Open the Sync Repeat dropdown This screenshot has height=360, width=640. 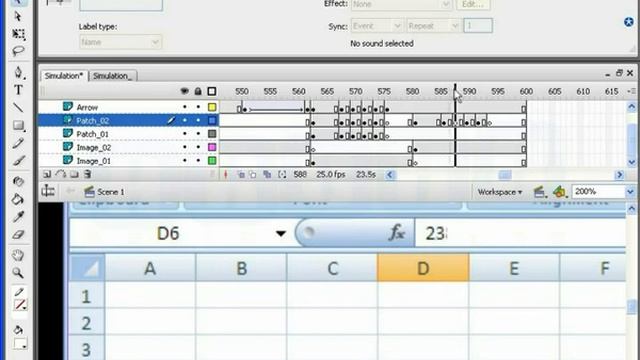click(x=433, y=26)
